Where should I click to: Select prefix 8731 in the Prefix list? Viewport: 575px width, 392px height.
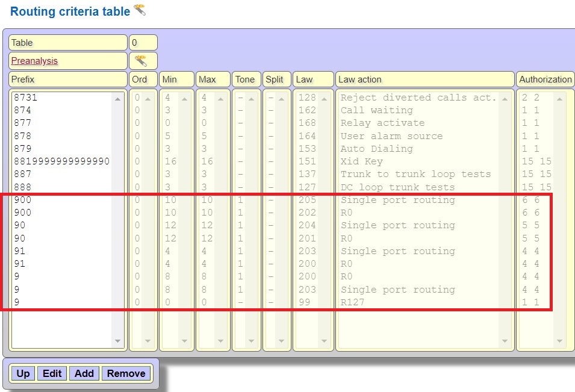[x=30, y=98]
